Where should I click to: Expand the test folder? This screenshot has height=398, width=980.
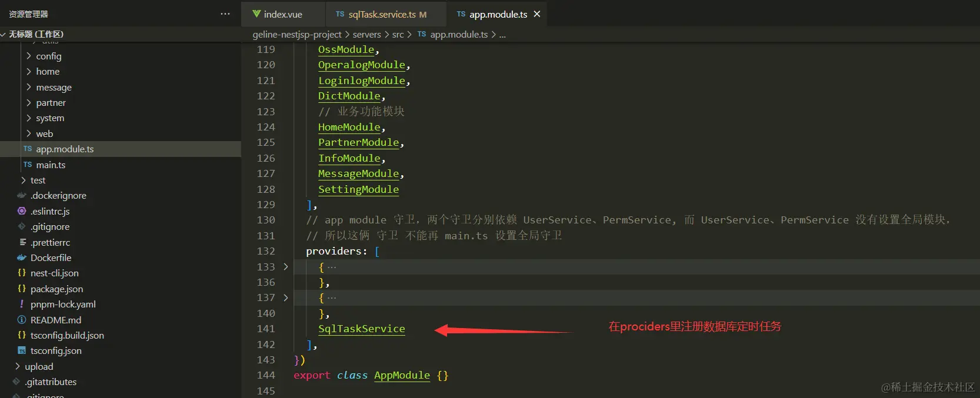click(x=23, y=180)
